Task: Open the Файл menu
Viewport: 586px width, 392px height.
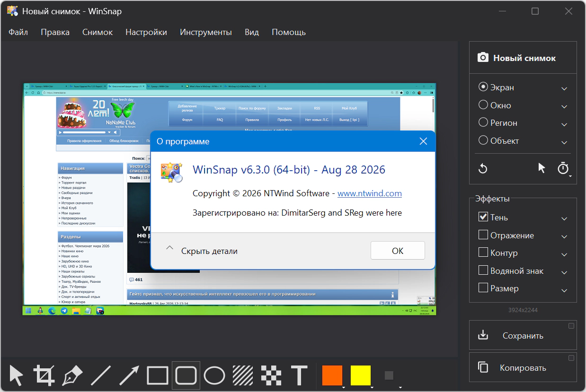Action: [18, 32]
